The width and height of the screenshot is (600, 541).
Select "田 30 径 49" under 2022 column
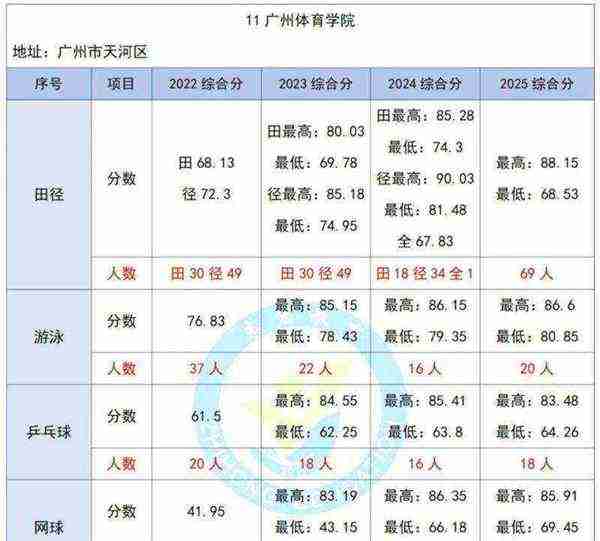(206, 273)
